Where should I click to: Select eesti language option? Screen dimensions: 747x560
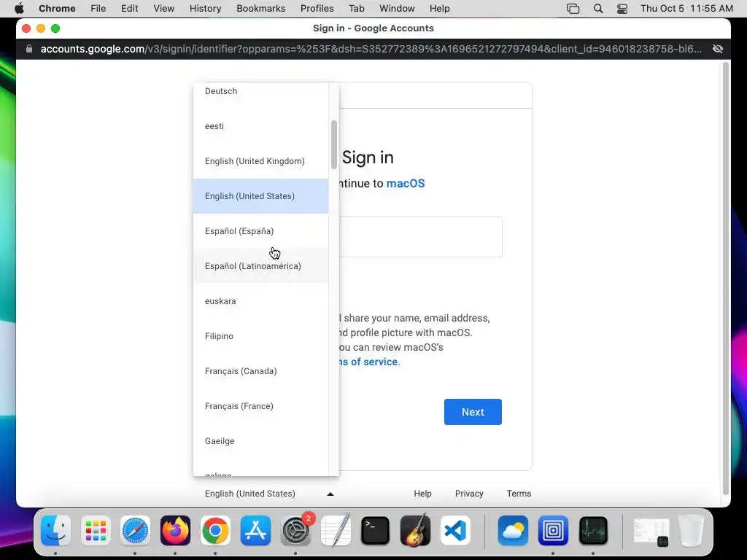(260, 126)
